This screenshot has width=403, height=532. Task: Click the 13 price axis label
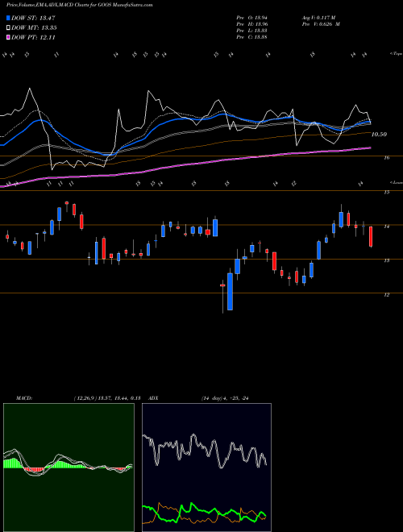386,260
